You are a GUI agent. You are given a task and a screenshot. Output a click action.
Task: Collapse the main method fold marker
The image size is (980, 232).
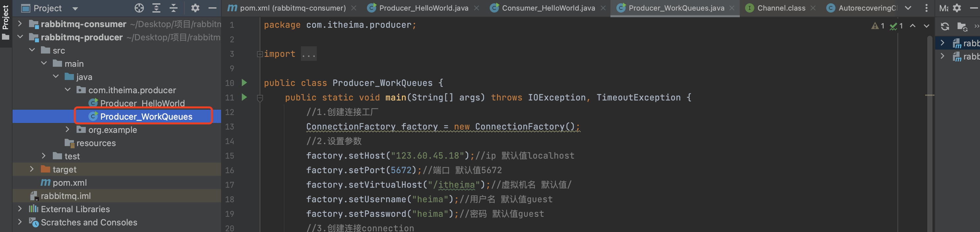[x=260, y=98]
